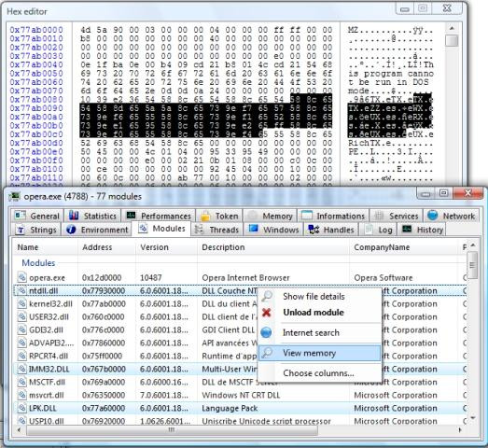The image size is (488, 448).
Task: Select kernel32.dll address 0x77ab0000
Action: point(104,303)
